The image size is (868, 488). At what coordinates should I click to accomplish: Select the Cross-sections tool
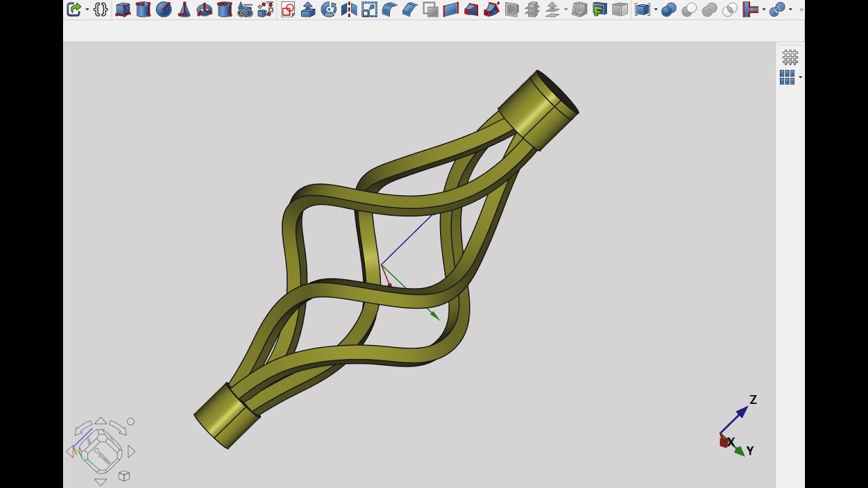532,9
